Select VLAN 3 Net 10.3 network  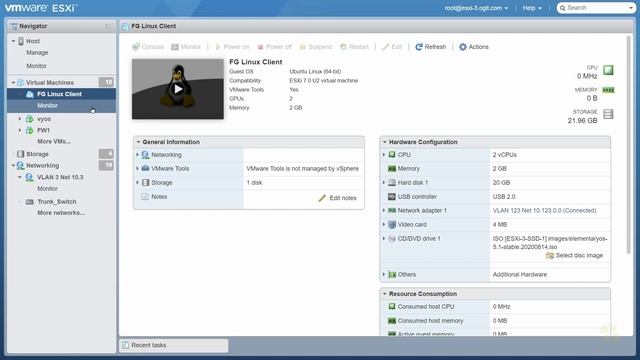click(60, 177)
